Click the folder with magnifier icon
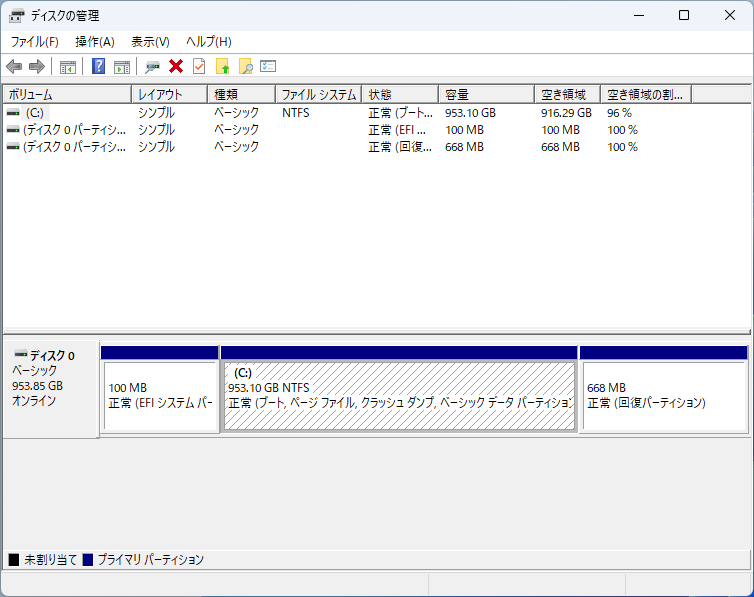The image size is (754, 597). pos(245,67)
